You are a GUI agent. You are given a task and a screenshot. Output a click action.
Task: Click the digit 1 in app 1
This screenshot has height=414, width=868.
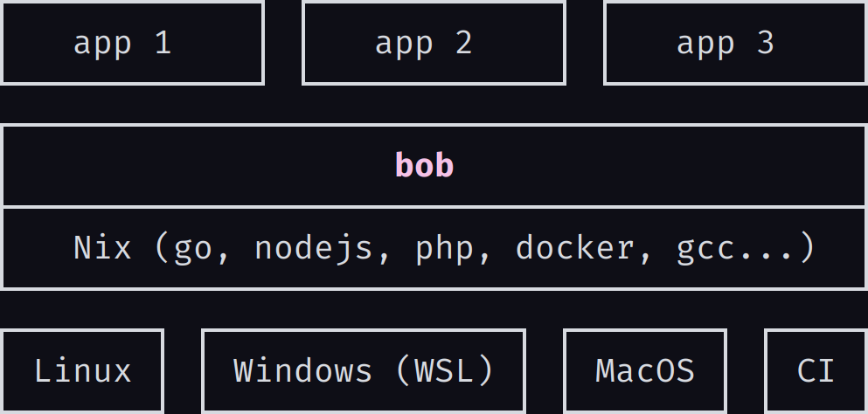[x=163, y=43]
